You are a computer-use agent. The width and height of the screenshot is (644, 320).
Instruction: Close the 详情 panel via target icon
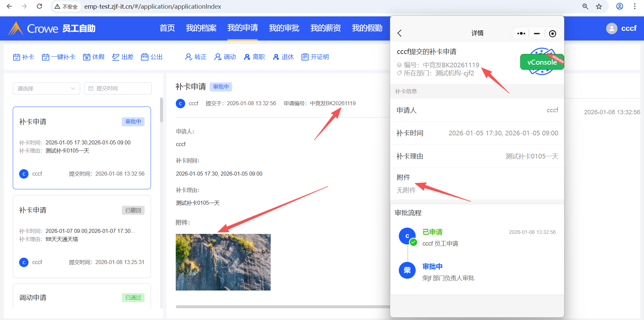(552, 33)
